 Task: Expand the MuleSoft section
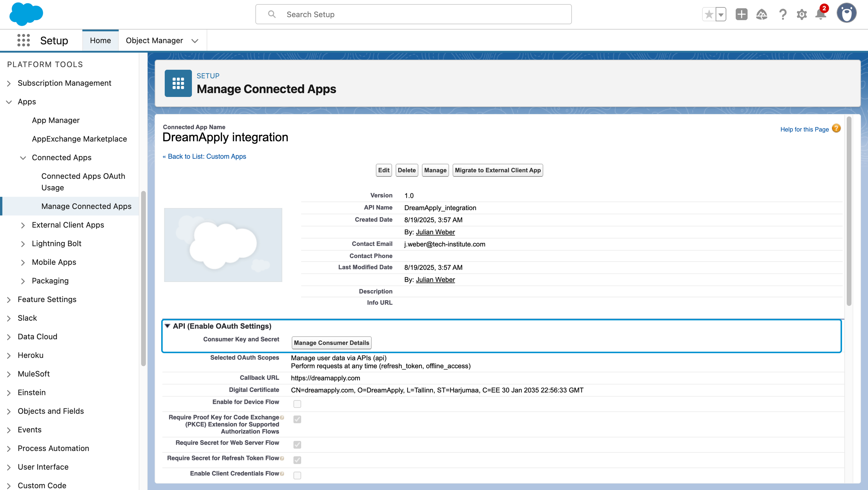tap(9, 374)
